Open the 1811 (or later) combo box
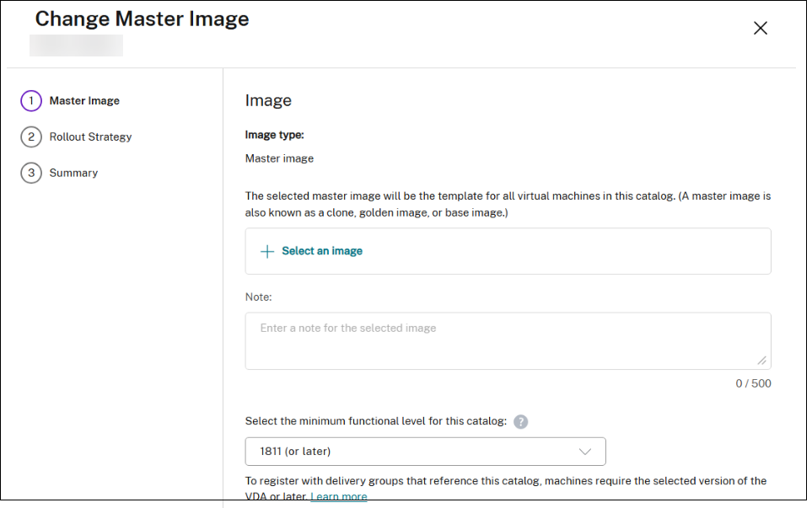Viewport: 812px width, 508px height. [x=425, y=452]
